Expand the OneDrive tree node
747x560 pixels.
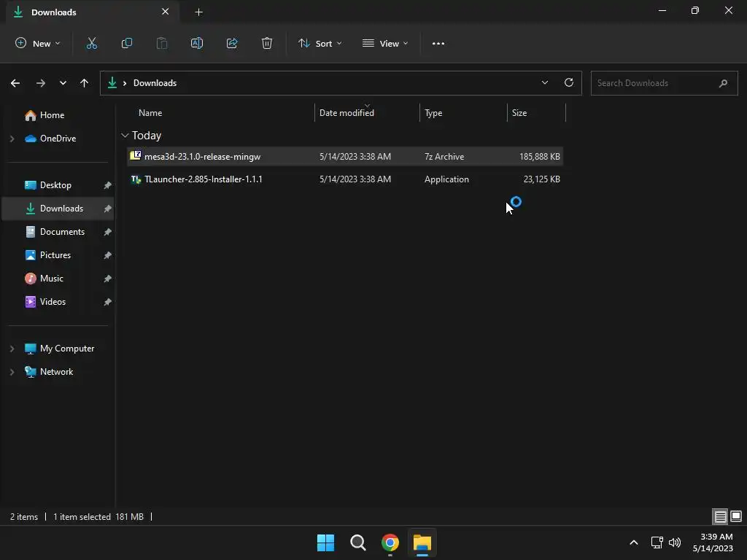coord(12,139)
